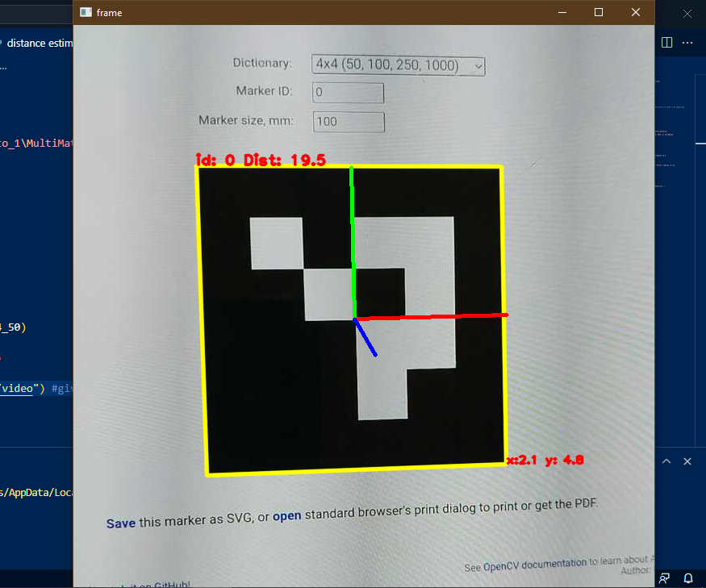Close the bottom-right panel via its X
Image resolution: width=706 pixels, height=588 pixels.
click(x=687, y=461)
